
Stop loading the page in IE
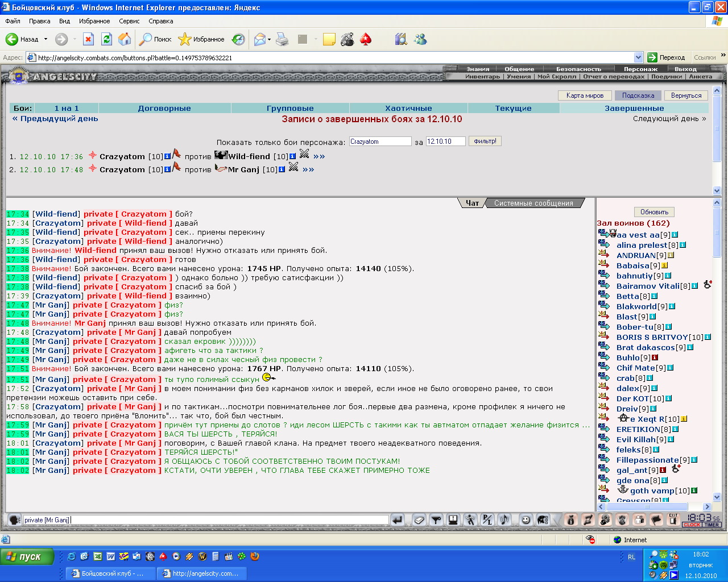pyautogui.click(x=88, y=39)
